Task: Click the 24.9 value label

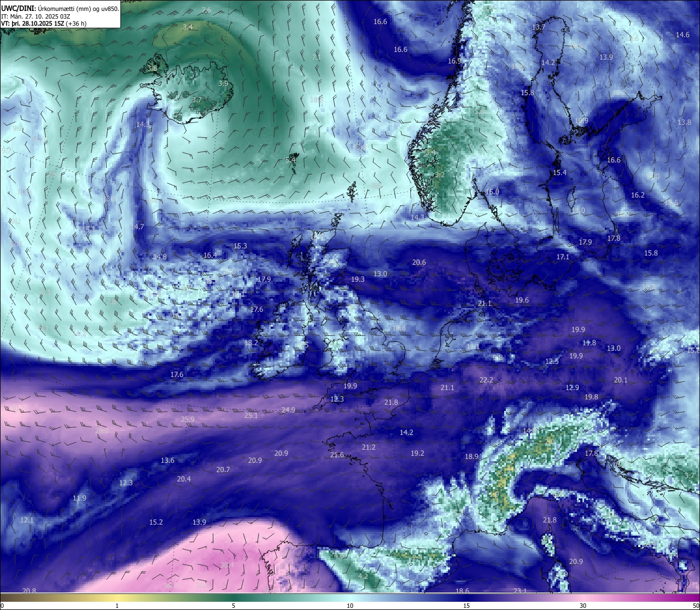Action: pos(288,410)
